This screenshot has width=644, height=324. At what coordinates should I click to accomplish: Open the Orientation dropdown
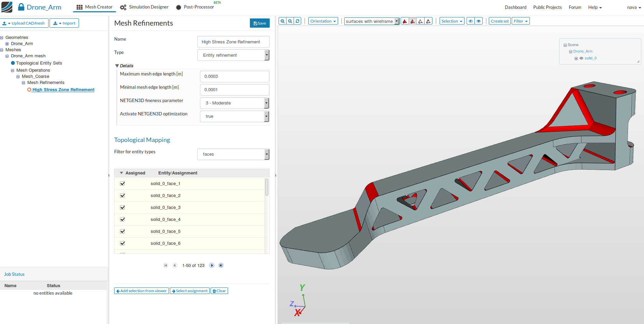click(323, 21)
